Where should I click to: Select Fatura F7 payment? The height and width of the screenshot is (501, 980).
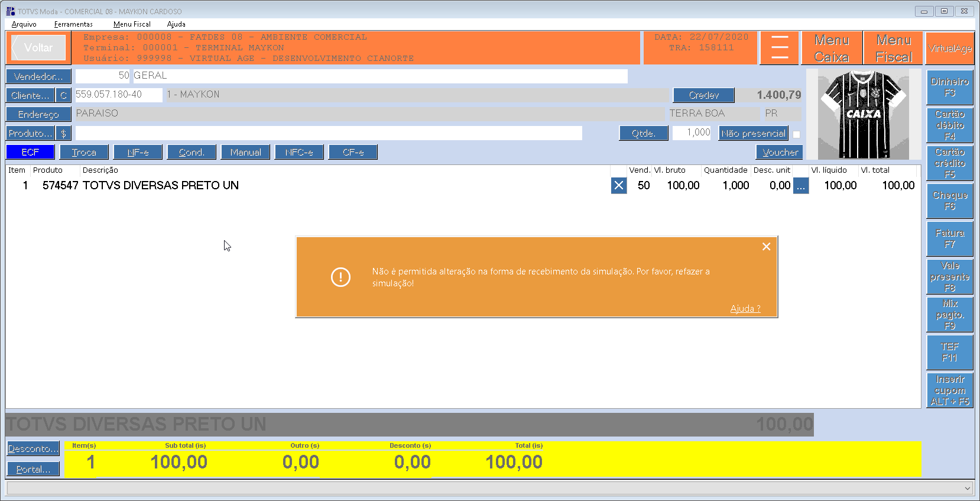click(x=950, y=238)
